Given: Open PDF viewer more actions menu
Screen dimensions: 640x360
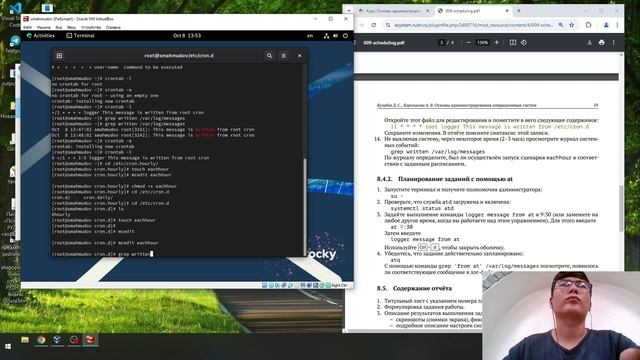Looking at the screenshot, I should point(613,42).
